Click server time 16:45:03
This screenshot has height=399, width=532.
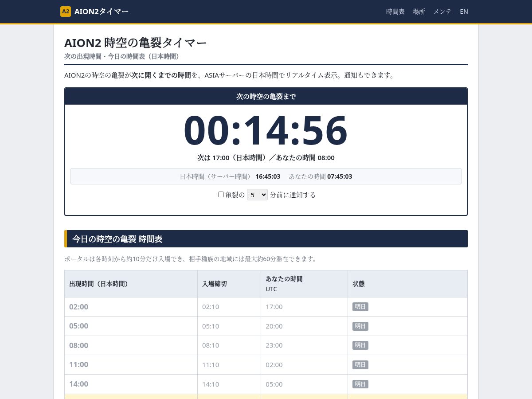[268, 176]
